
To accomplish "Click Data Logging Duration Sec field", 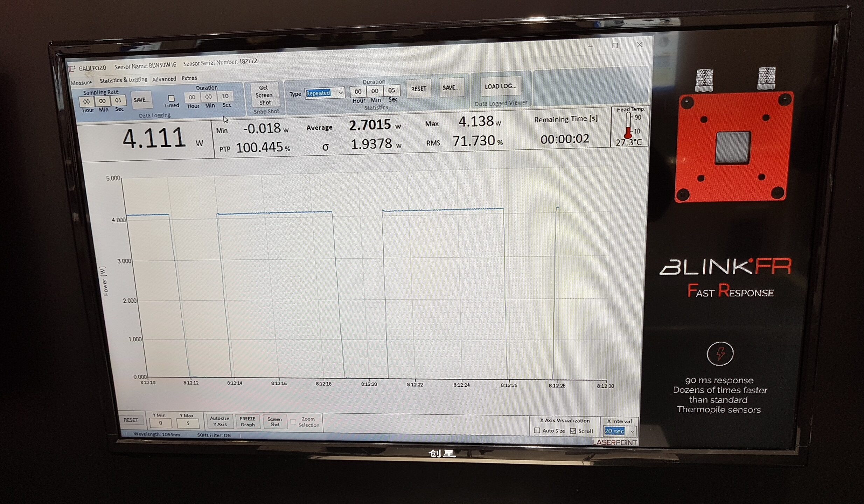I will [x=225, y=96].
